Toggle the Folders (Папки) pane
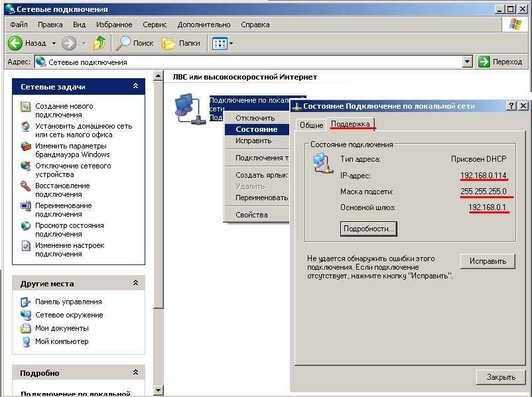This screenshot has height=397, width=532. click(180, 43)
